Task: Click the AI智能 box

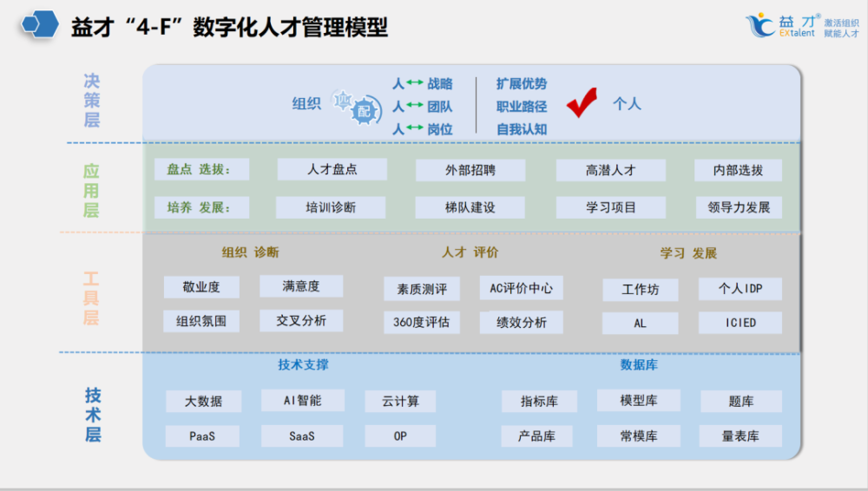Action: pos(302,400)
